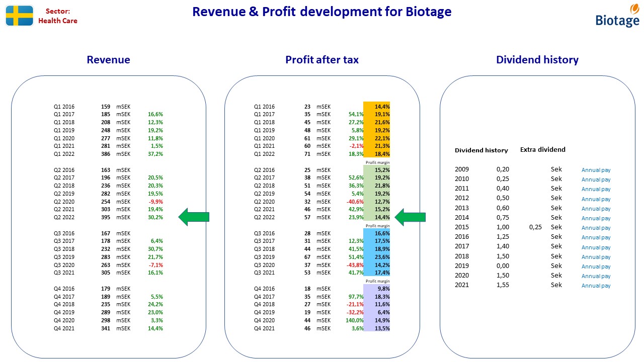Screen dimensions: 644x362
Task: Click the Q3 2020 profit change -43,8%
Action: (x=355, y=265)
